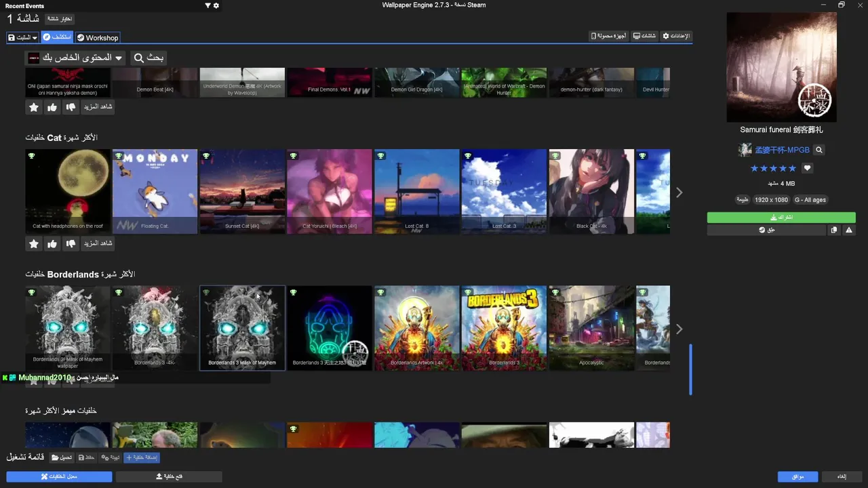This screenshot has width=868, height=488.
Task: Click playlist حفظ save button
Action: coord(87,458)
